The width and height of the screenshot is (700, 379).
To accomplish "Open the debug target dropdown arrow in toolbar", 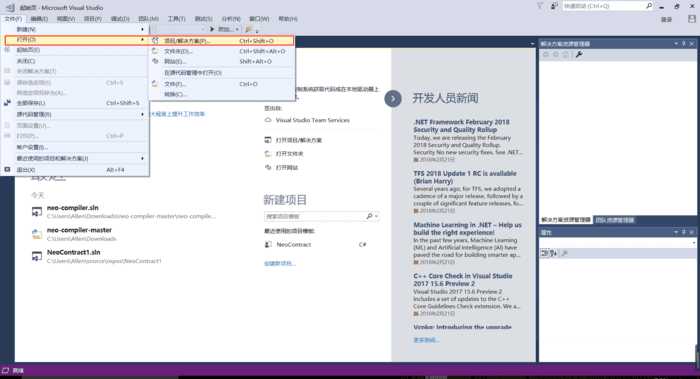I will click(x=237, y=29).
